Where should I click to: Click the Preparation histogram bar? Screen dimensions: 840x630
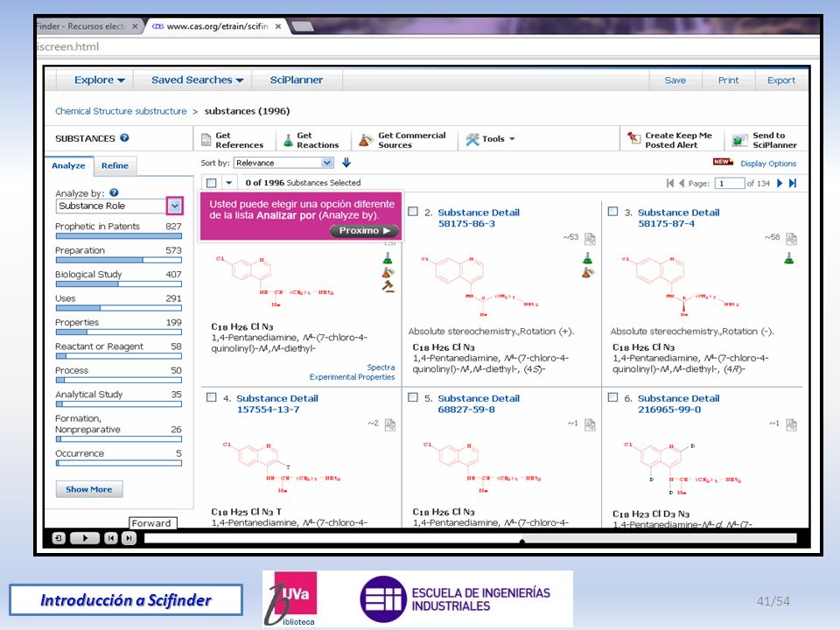tap(118, 260)
